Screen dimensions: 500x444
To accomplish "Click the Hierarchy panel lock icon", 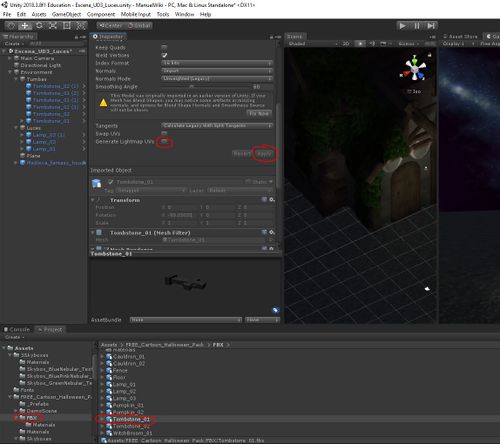I will click(x=76, y=37).
